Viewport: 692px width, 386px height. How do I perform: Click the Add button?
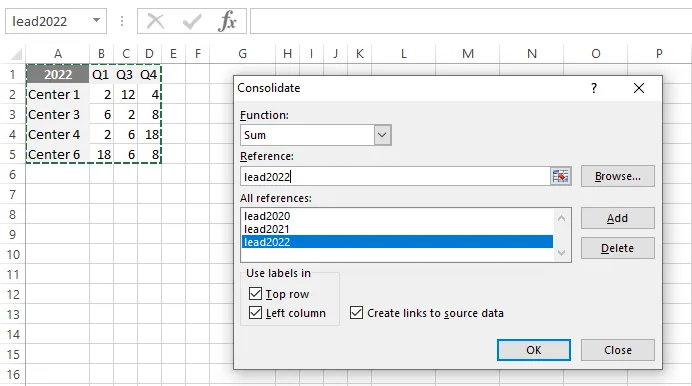pyautogui.click(x=617, y=218)
